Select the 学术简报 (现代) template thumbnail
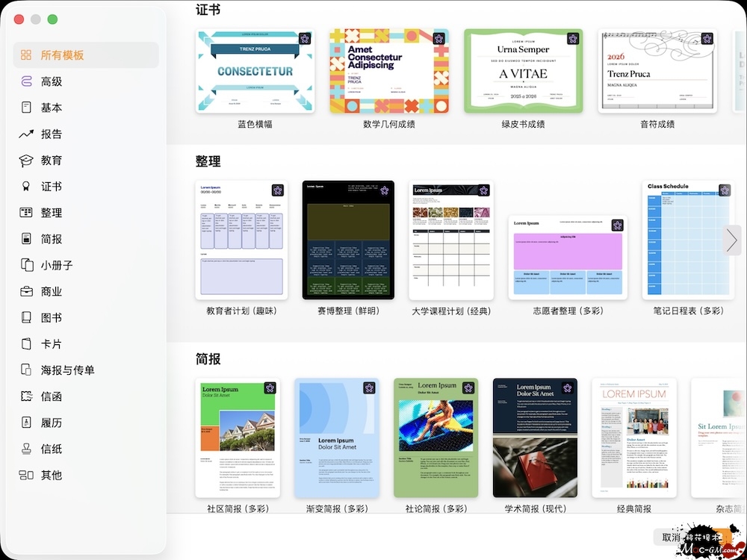This screenshot has width=747, height=560. tap(535, 438)
